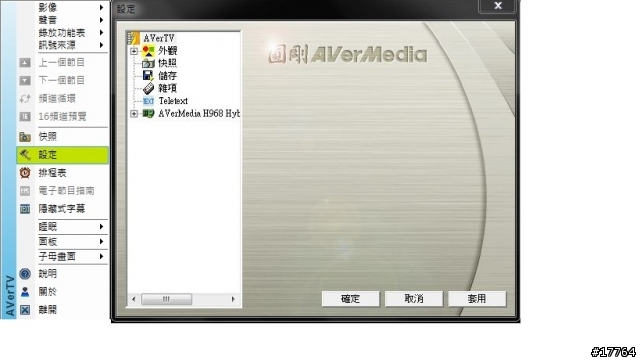This screenshot has height=360, width=640.
Task: Expand the 外觀 tree node
Action: coord(134,51)
